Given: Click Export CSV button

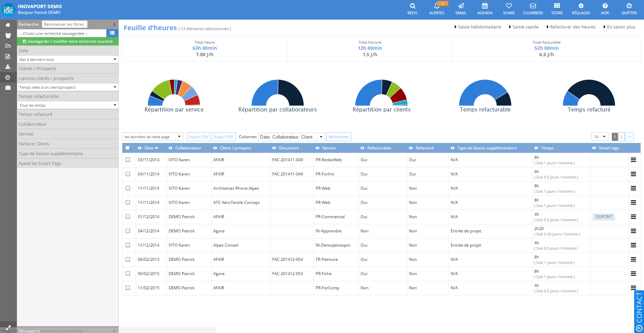Looking at the screenshot, I should 198,137.
